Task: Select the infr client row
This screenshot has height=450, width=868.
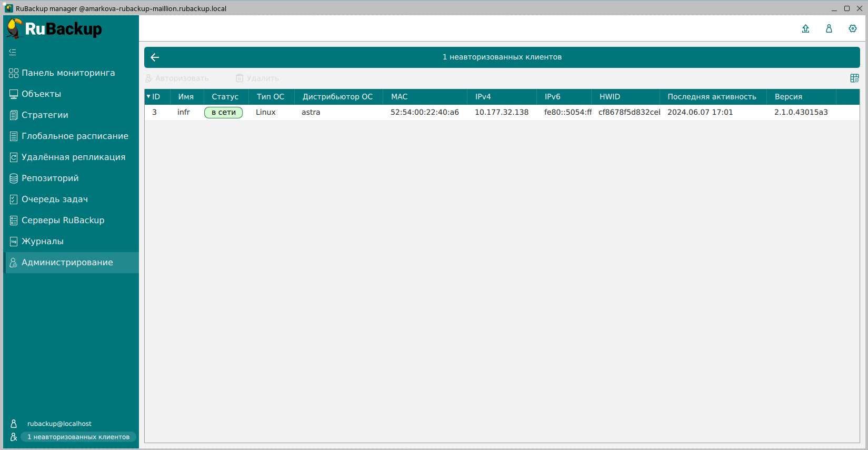Action: pyautogui.click(x=184, y=112)
